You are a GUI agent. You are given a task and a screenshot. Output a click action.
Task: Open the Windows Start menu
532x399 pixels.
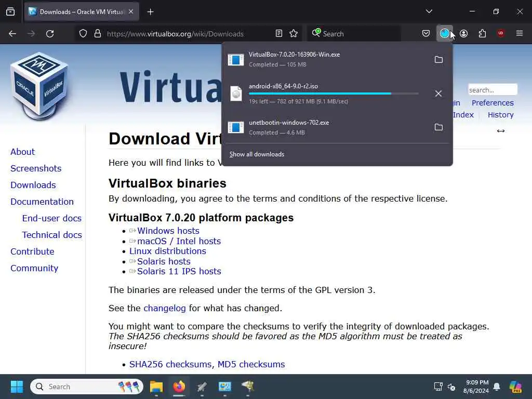point(17,387)
